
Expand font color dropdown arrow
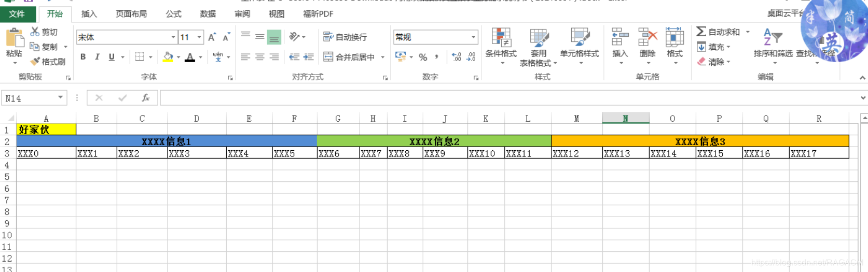click(x=201, y=57)
